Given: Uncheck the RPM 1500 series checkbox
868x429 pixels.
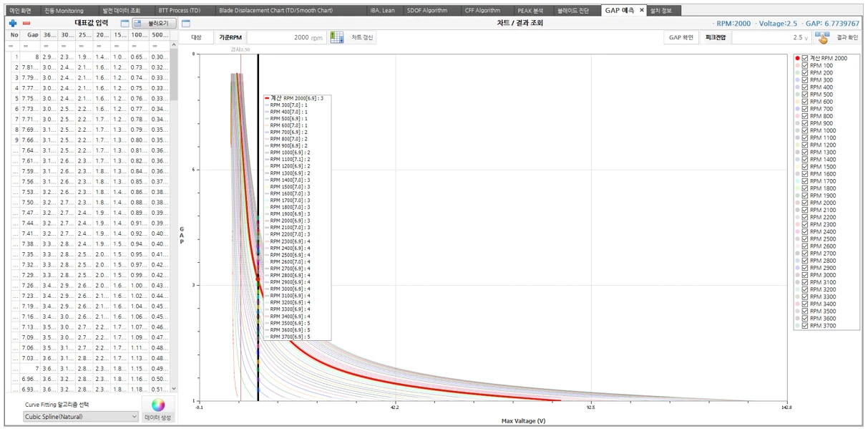Looking at the screenshot, I should pyautogui.click(x=805, y=167).
